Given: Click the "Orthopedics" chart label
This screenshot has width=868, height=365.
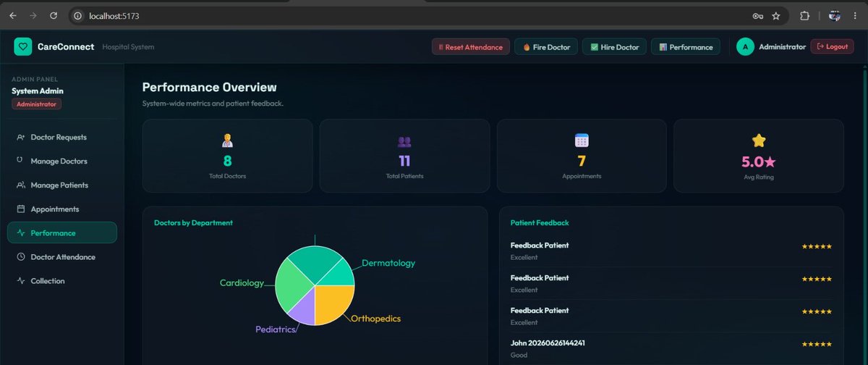Looking at the screenshot, I should (375, 319).
